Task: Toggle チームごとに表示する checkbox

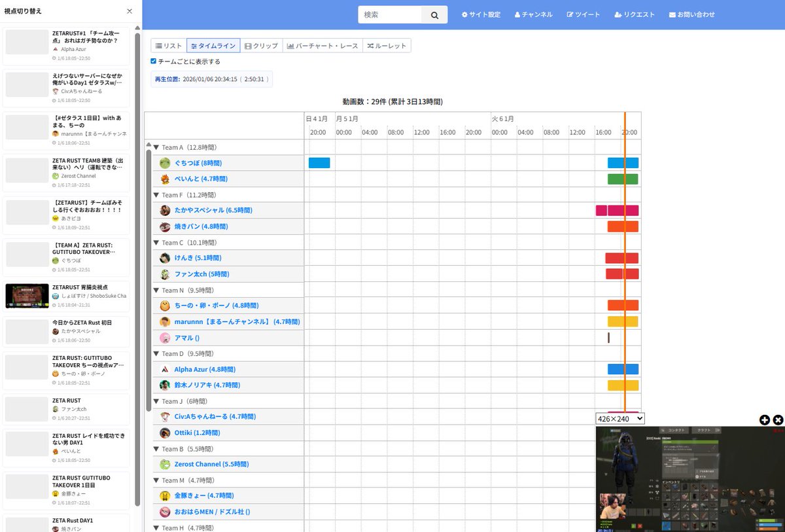Action: coord(153,61)
